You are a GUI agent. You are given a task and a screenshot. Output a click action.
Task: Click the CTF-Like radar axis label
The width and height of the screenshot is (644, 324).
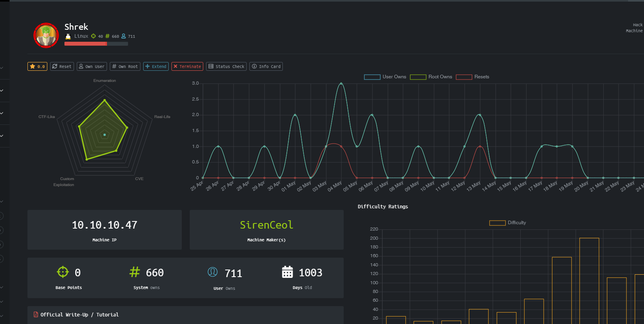tap(47, 117)
